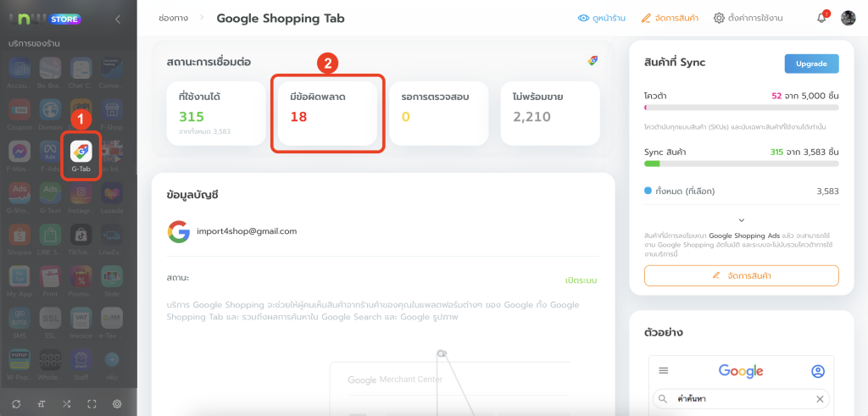Click the refresh icon at sidebar bottom

point(16,403)
